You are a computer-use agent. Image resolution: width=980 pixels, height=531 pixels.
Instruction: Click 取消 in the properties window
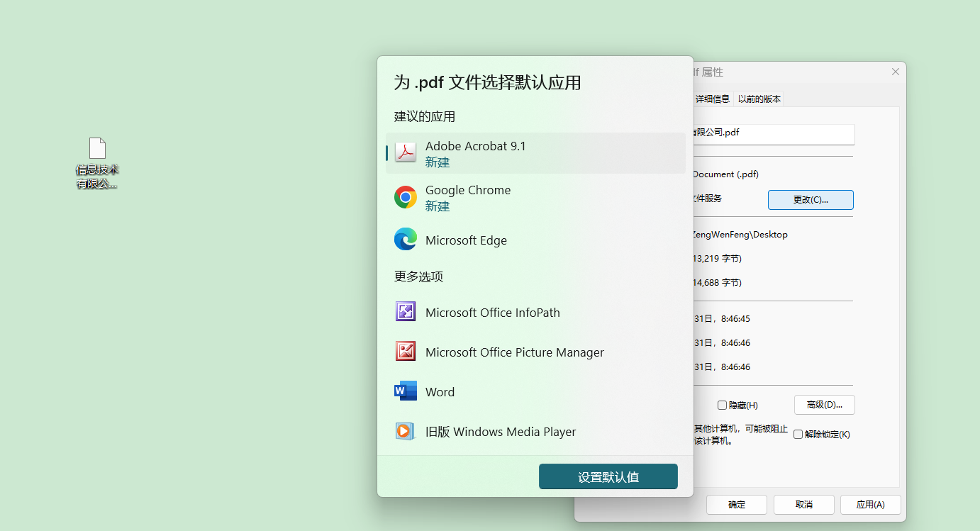804,505
